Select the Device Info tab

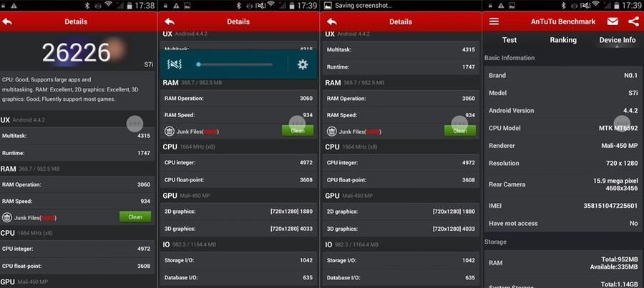point(618,40)
